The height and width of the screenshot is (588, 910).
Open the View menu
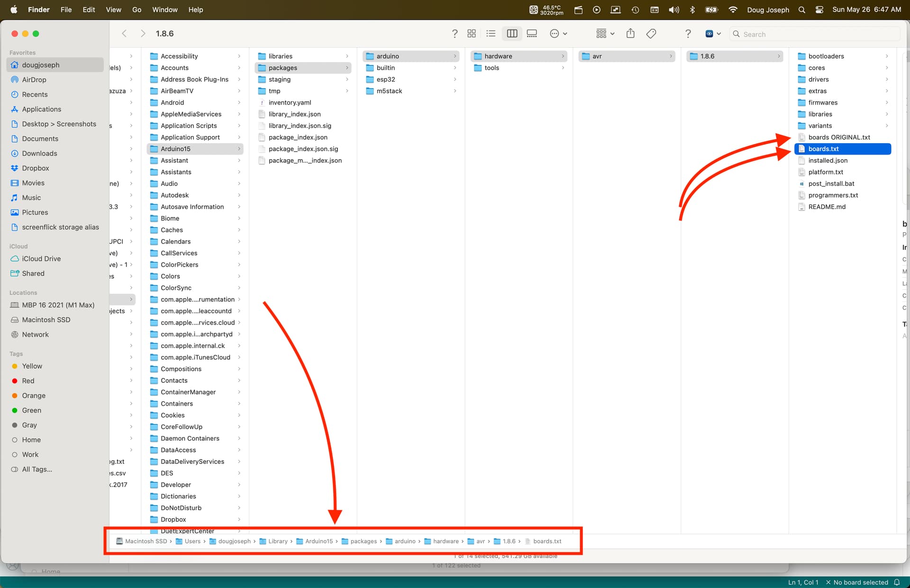point(113,9)
